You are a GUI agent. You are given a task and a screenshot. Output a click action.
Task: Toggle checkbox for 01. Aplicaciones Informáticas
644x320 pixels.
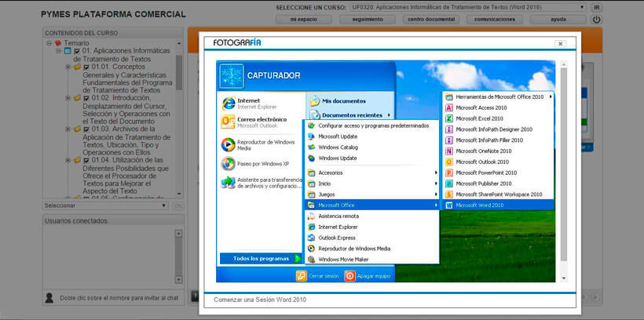(76, 51)
